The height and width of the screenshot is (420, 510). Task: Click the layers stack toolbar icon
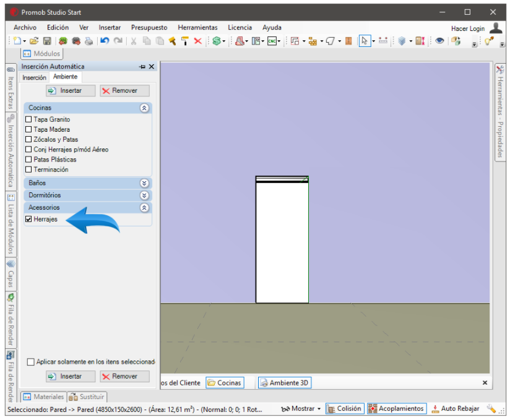click(x=402, y=41)
